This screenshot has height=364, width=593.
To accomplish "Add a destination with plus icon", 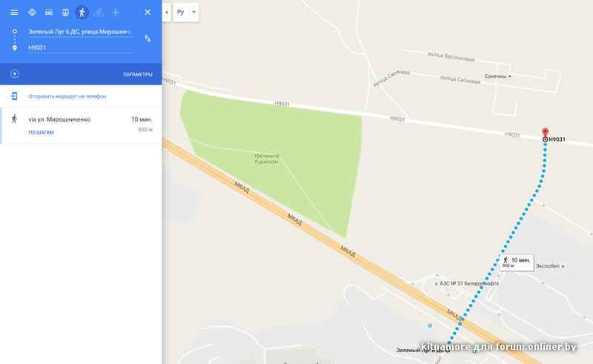I will [x=14, y=74].
